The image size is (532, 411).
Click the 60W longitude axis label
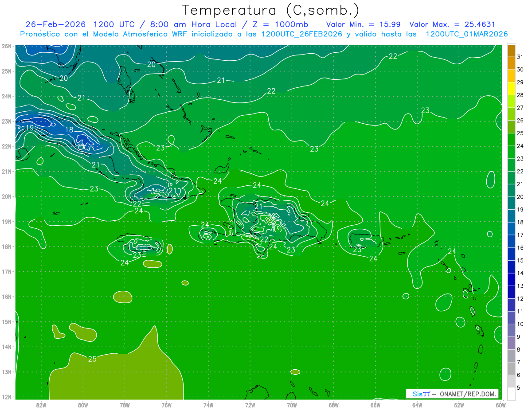pyautogui.click(x=501, y=405)
